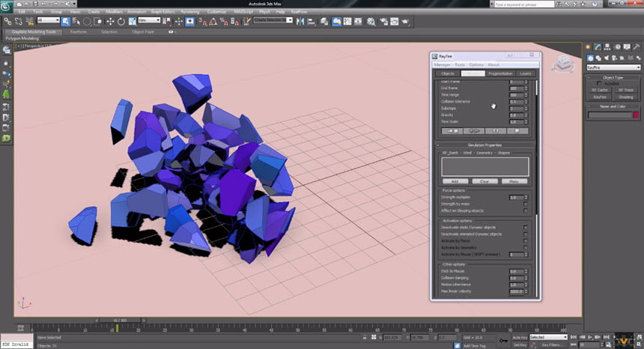The height and width of the screenshot is (349, 644).
Task: Click the Mirror tool icon
Action: 300,21
